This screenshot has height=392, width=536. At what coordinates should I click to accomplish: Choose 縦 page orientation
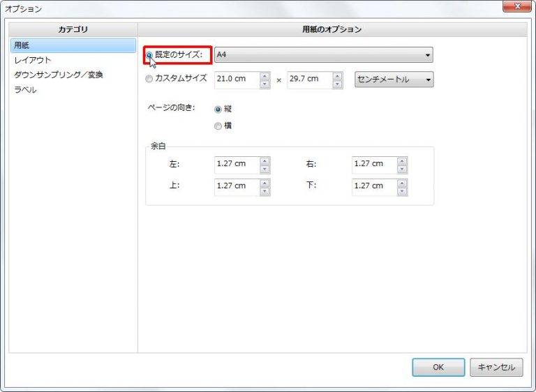[218, 110]
